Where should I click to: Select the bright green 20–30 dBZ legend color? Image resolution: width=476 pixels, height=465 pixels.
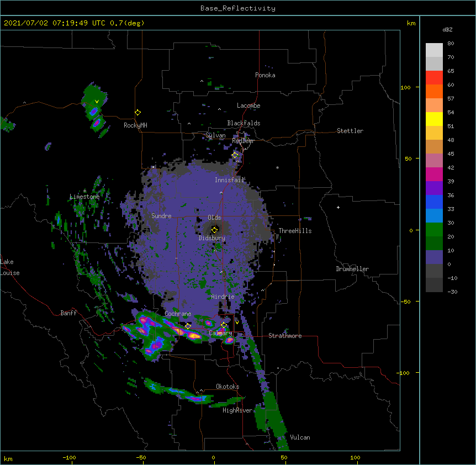pyautogui.click(x=434, y=230)
